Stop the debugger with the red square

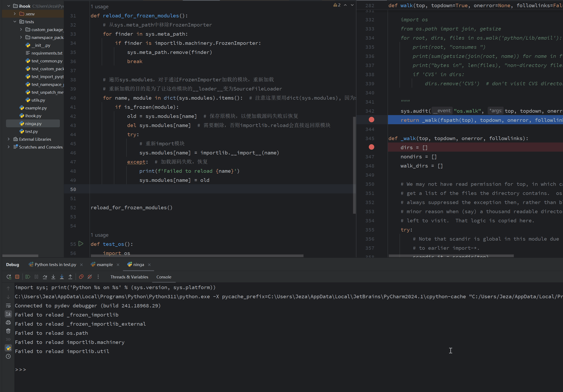coord(17,277)
